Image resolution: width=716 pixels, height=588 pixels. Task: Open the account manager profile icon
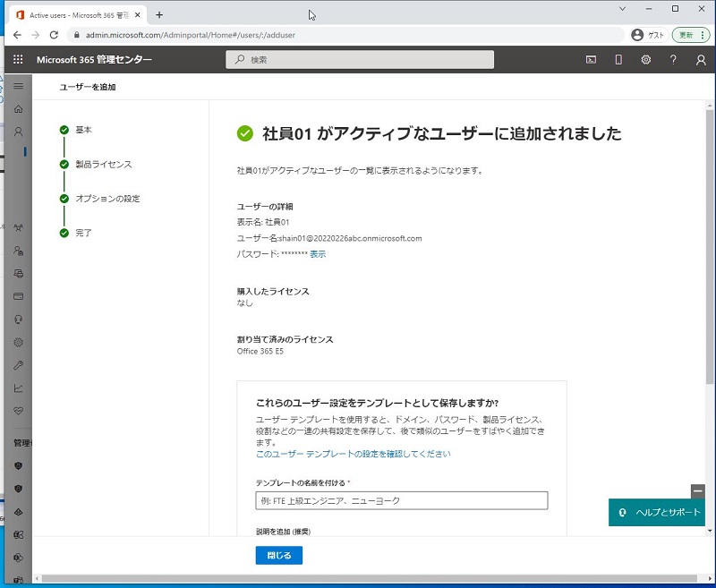pos(701,60)
